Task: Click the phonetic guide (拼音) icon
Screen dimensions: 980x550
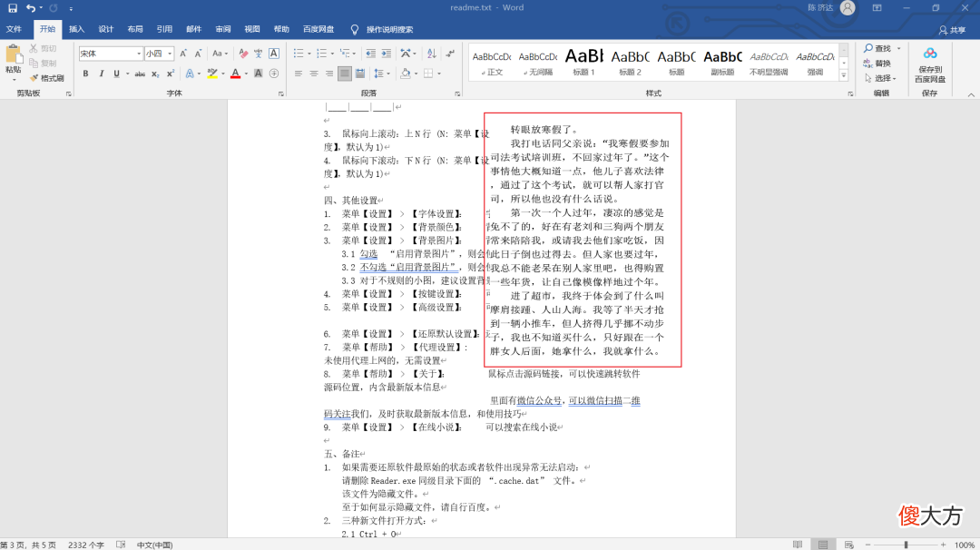Action: coord(258,54)
